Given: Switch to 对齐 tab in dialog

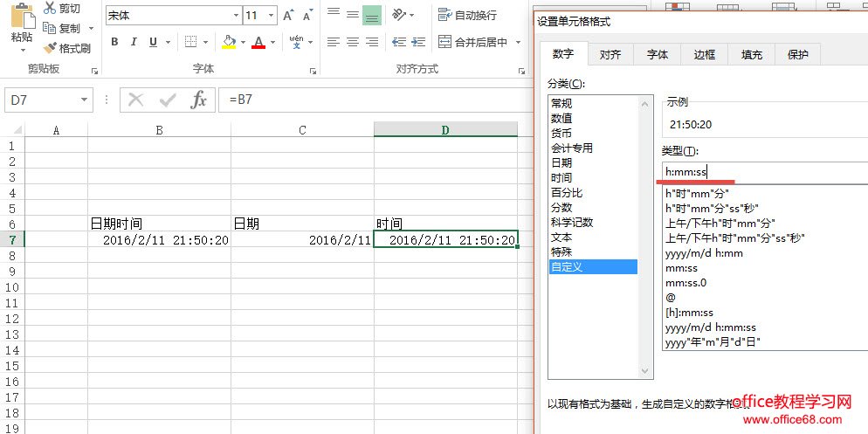Looking at the screenshot, I should pyautogui.click(x=610, y=55).
